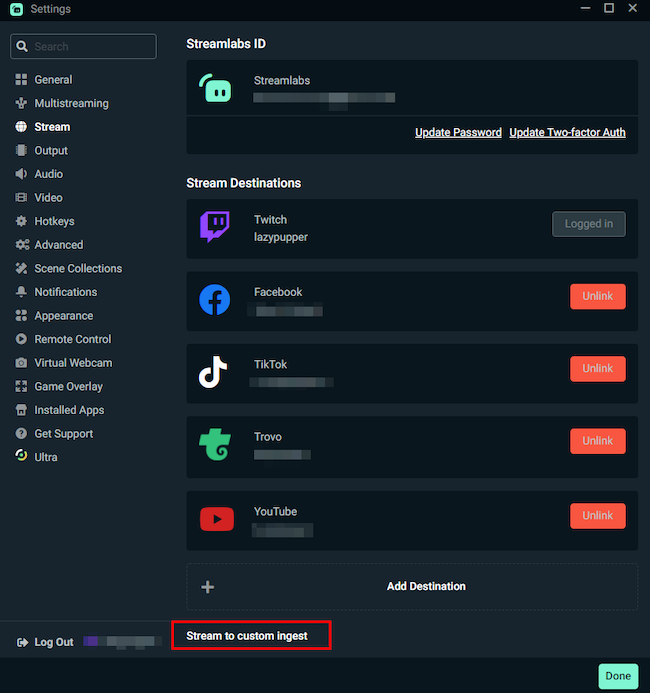Click the Twitch username lazypupper

(281, 237)
